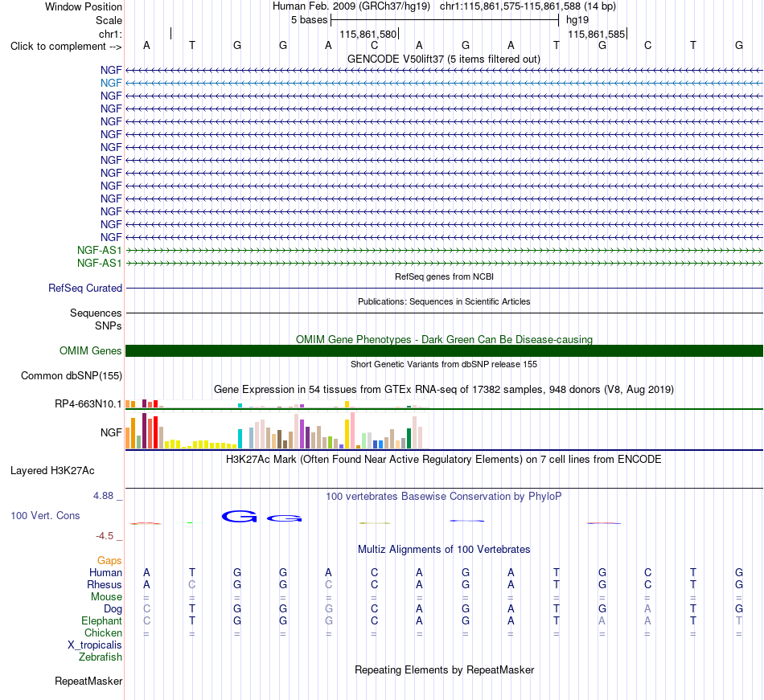Image resolution: width=764 pixels, height=700 pixels.
Task: Click the Zebrafish species label
Action: (101, 657)
